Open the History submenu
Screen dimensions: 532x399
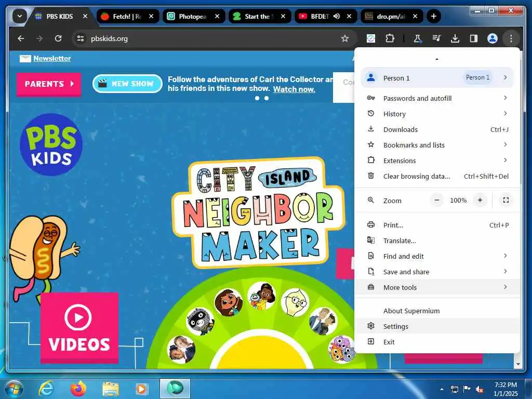coord(437,114)
